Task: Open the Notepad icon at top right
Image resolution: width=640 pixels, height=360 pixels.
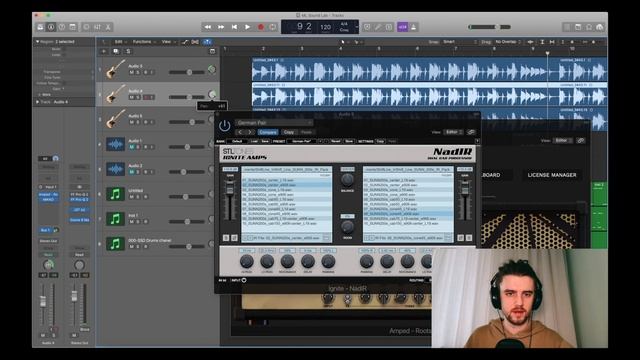Action: [578, 27]
